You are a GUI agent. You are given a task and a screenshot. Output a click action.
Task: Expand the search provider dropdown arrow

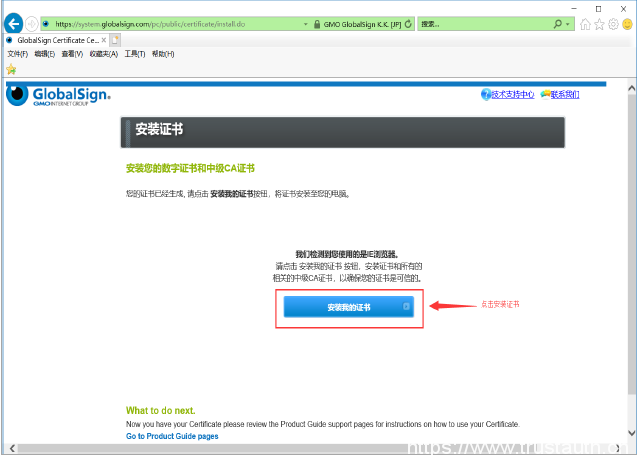coord(568,24)
